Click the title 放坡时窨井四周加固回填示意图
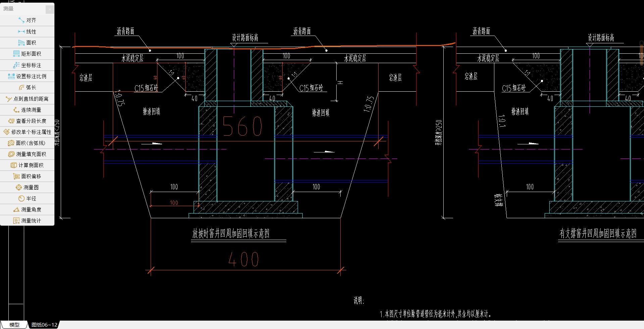The image size is (644, 329). click(231, 234)
